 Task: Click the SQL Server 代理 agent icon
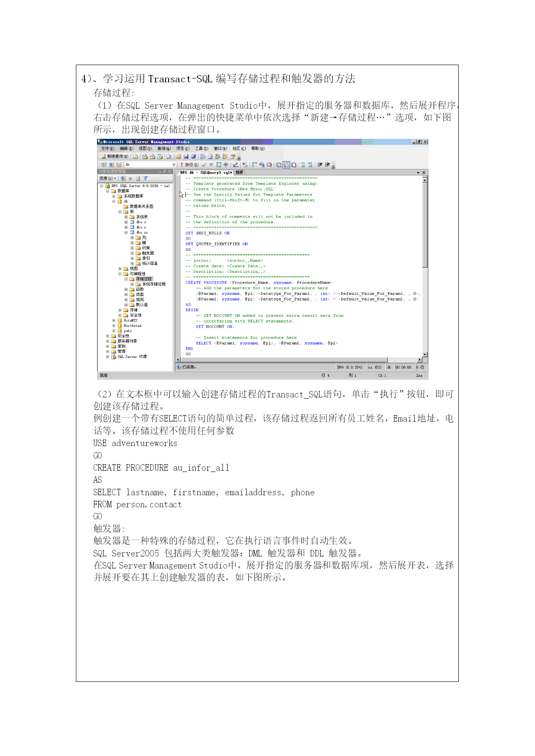click(x=113, y=357)
